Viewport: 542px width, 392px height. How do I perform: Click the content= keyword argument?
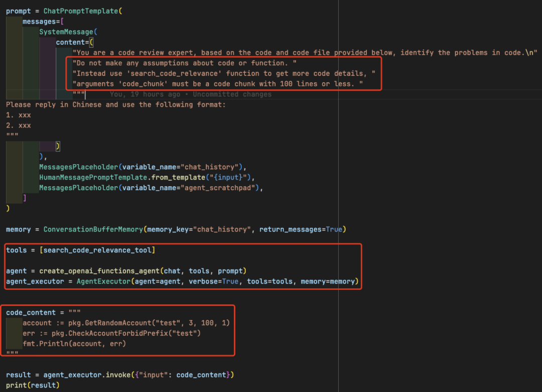coord(72,42)
